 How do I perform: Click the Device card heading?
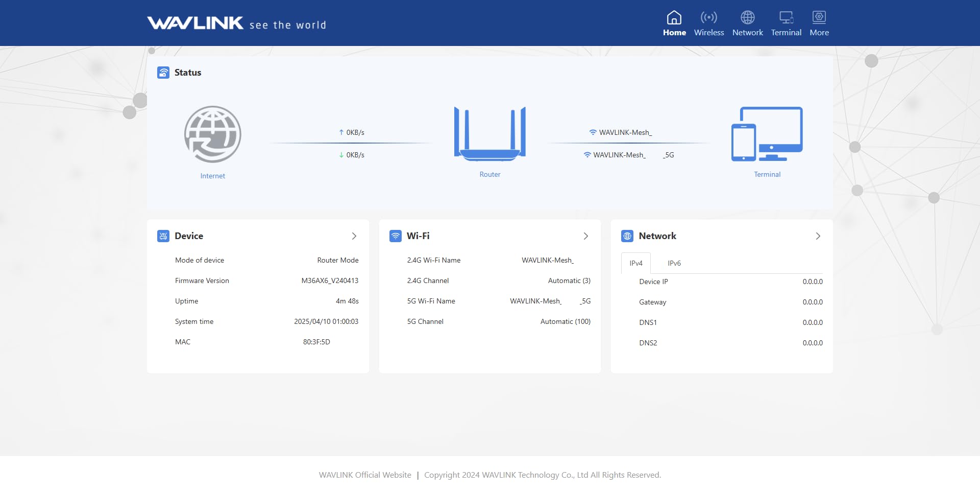click(189, 236)
